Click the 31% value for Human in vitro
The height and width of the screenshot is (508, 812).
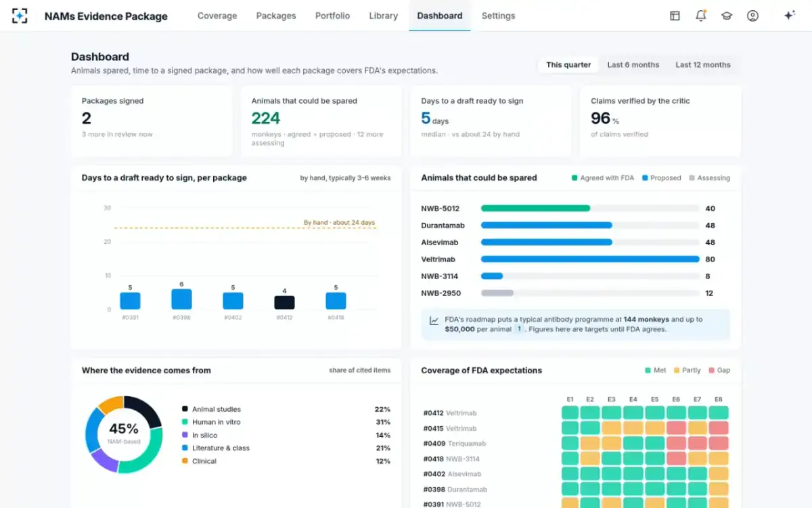point(383,422)
